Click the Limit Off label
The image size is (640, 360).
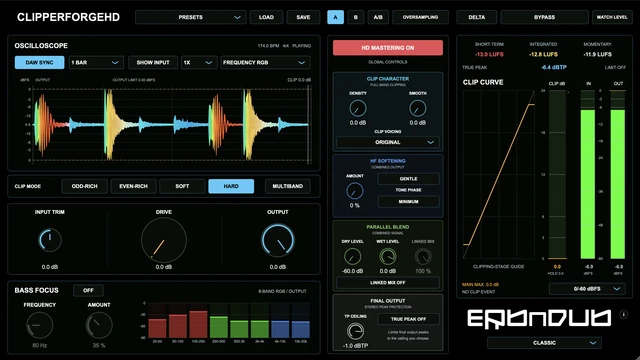click(615, 67)
